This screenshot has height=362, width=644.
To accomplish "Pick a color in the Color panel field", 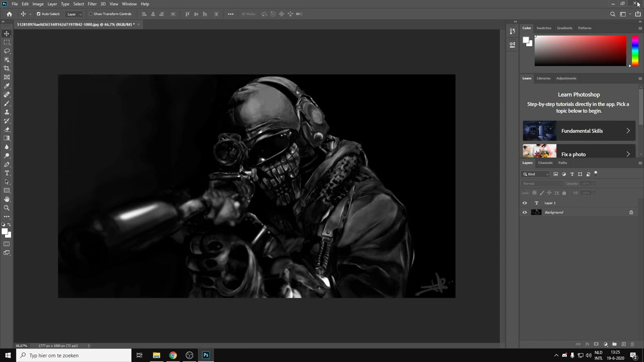I will 580,51.
